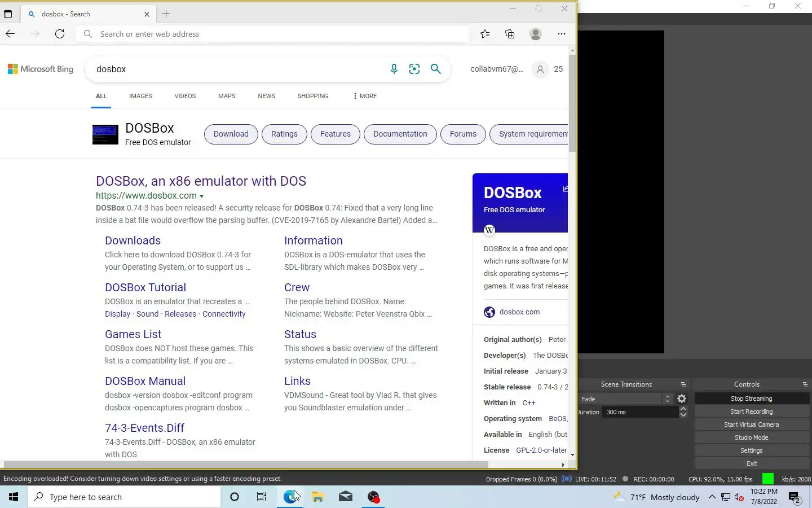Open the Crew sitelink
This screenshot has width=812, height=508.
tap(297, 287)
